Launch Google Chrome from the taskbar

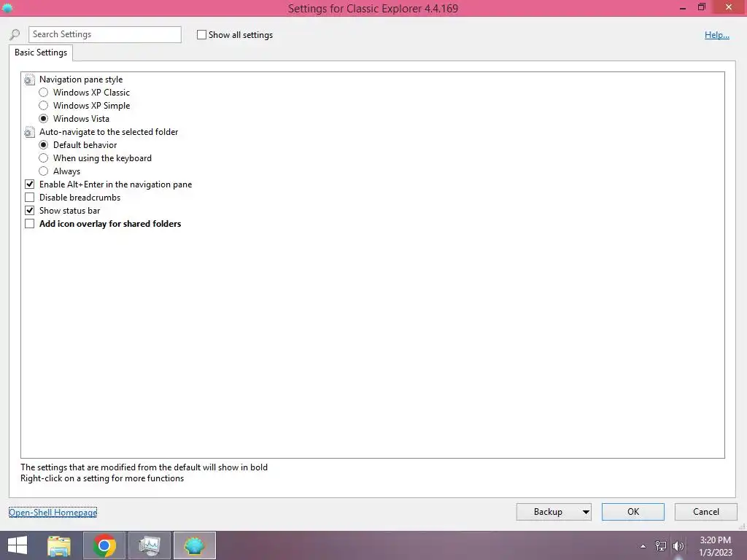(x=104, y=545)
